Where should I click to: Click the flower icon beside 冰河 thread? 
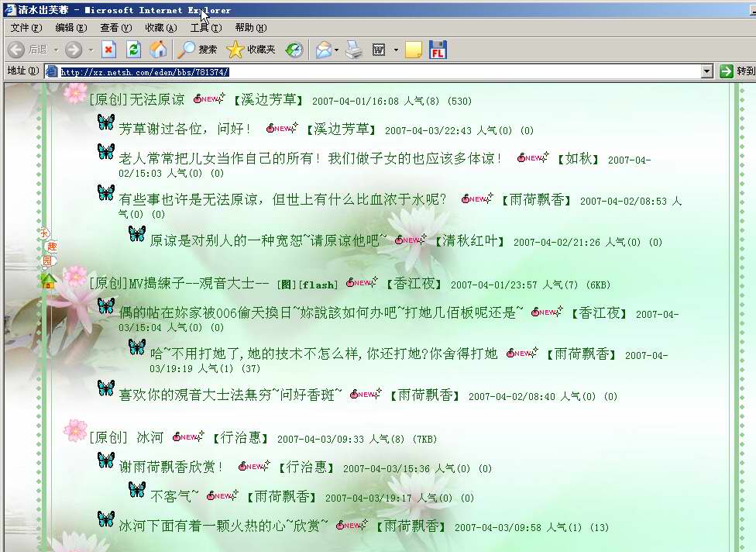tap(75, 430)
